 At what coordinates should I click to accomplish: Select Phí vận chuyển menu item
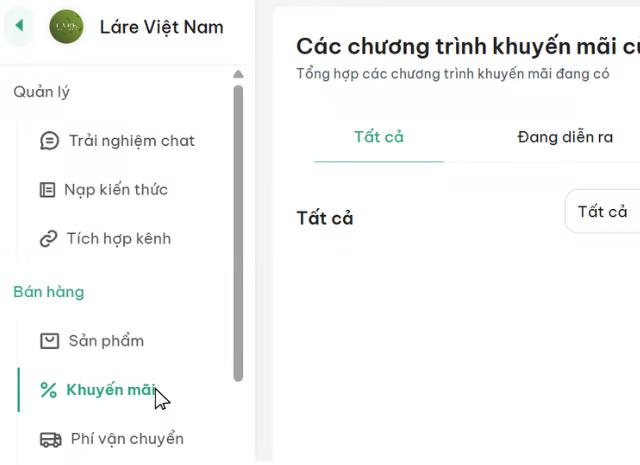click(127, 439)
